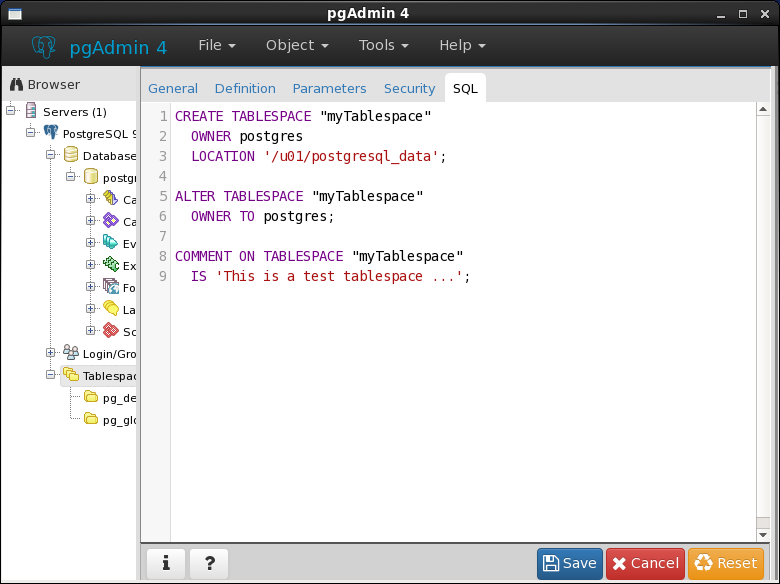
Task: Collapse the PostgreSQL server node
Action: 31,132
